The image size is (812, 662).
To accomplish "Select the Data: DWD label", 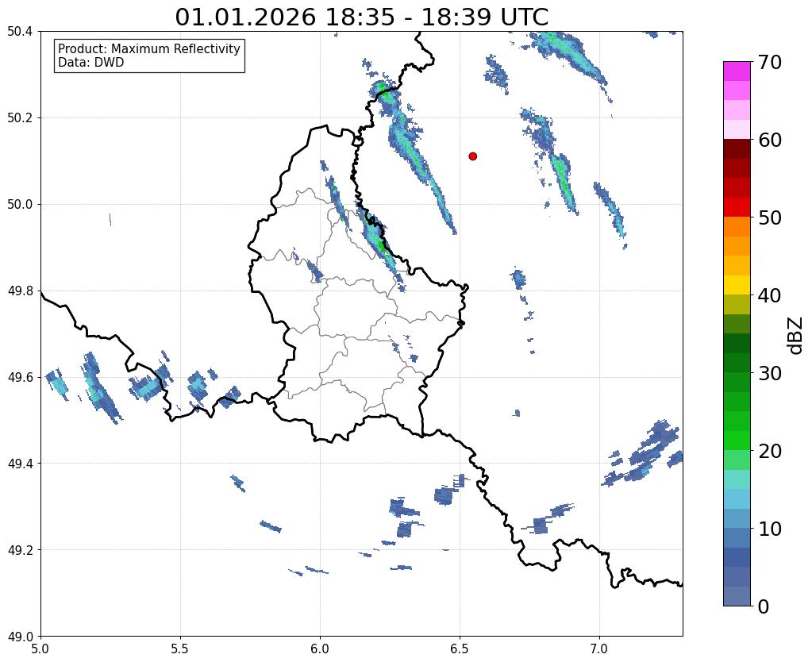I will (x=91, y=63).
